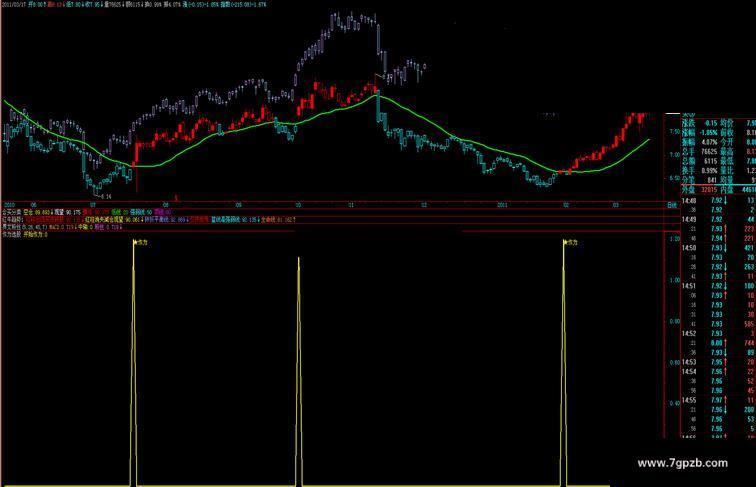Select the 14:49 tick row
The image size is (756, 487).
pos(718,219)
